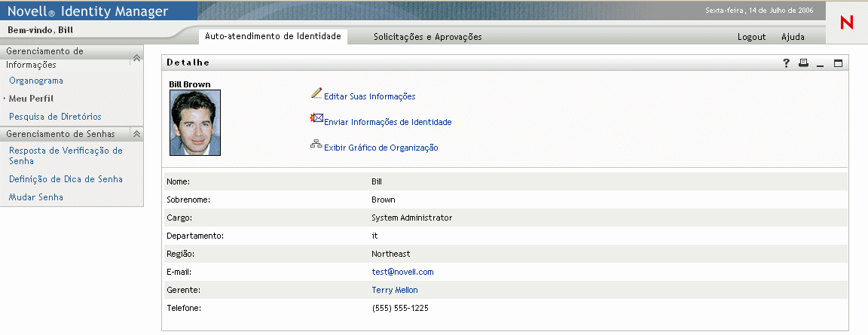Viewport: 868px width, 335px height.
Task: Open Pesquisa de Diretórios
Action: [x=55, y=117]
